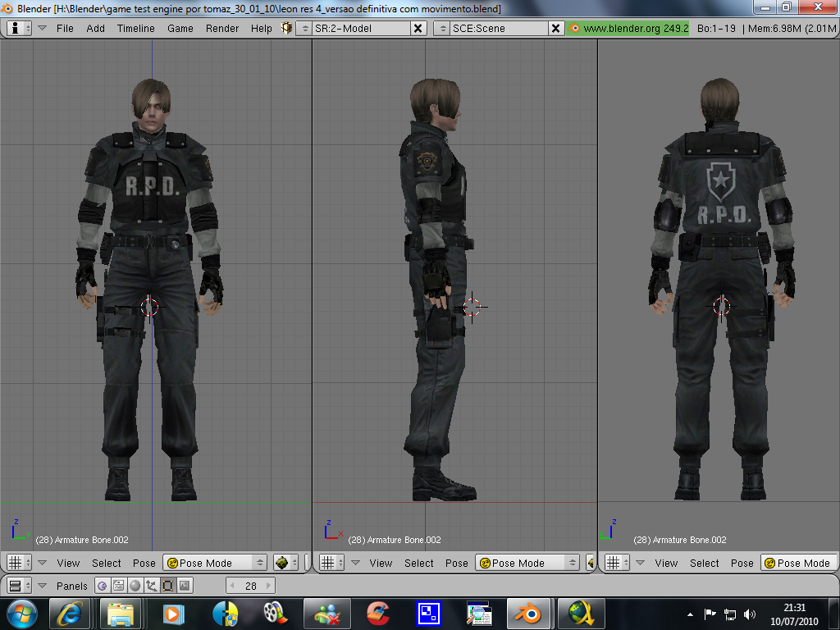Select the Logic buttons panel icon
Screen dimensions: 840x630
pyautogui.click(x=102, y=586)
